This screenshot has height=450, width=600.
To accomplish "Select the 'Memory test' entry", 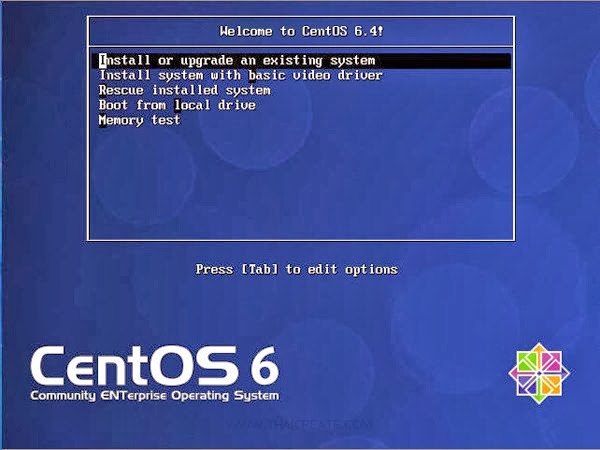I will (x=139, y=120).
